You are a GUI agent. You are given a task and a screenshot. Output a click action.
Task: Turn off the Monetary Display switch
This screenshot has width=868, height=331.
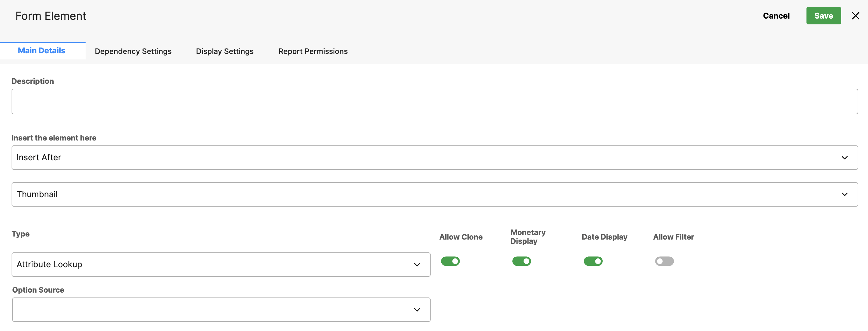click(x=521, y=261)
